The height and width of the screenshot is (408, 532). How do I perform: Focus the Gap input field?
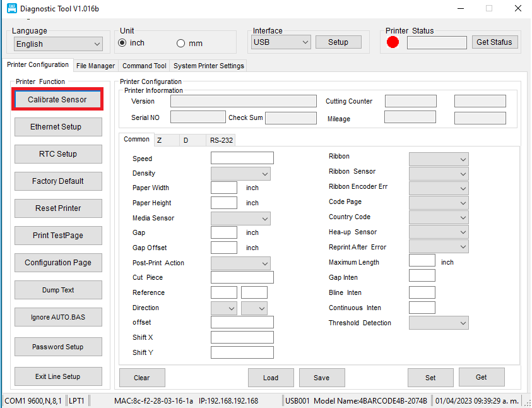click(224, 232)
